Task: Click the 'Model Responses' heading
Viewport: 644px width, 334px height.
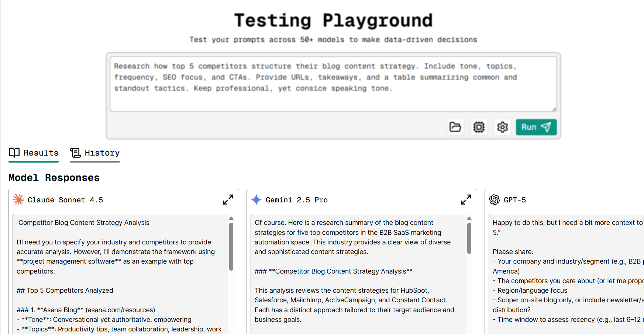Action: coord(54,178)
